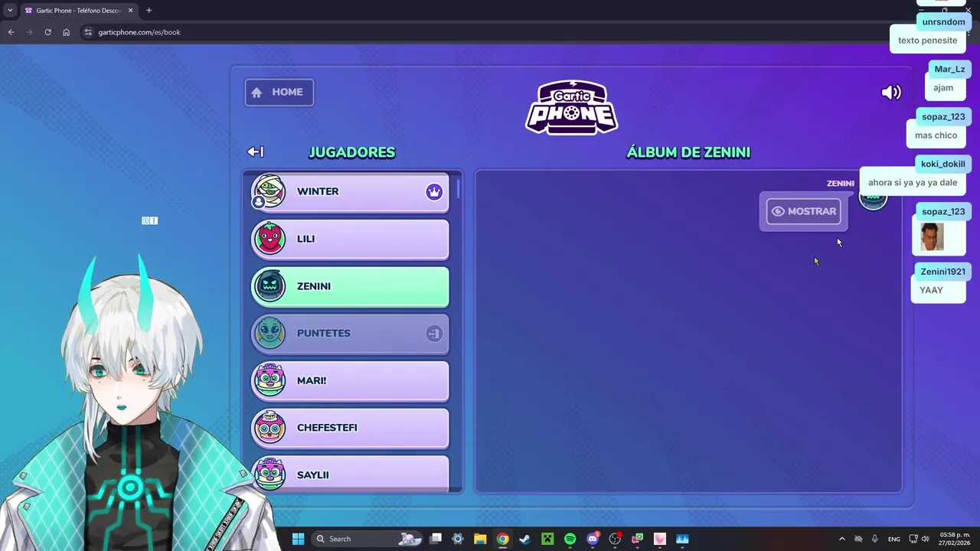Image resolution: width=980 pixels, height=551 pixels.
Task: Select player PUNTETES in the list
Action: (x=351, y=334)
